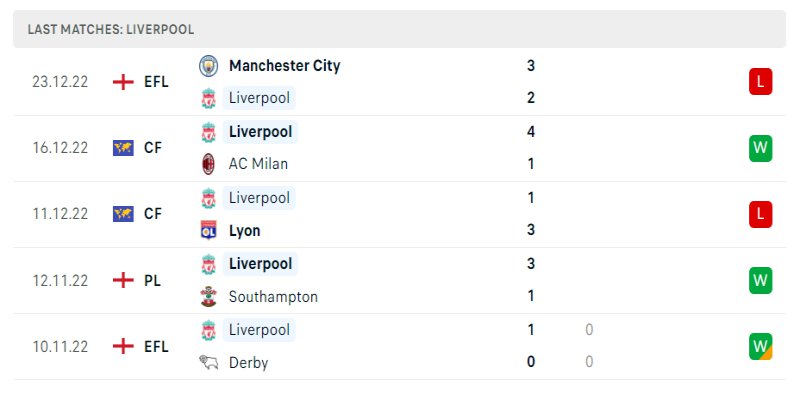Open the Manchester City team link
The height and width of the screenshot is (400, 800).
(284, 65)
